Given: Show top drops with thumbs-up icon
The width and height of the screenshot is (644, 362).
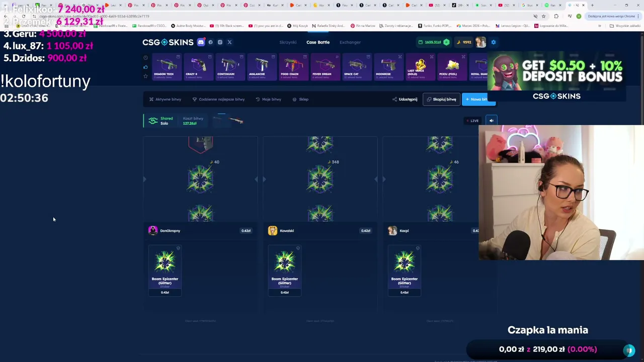Looking at the screenshot, I should coord(145,67).
